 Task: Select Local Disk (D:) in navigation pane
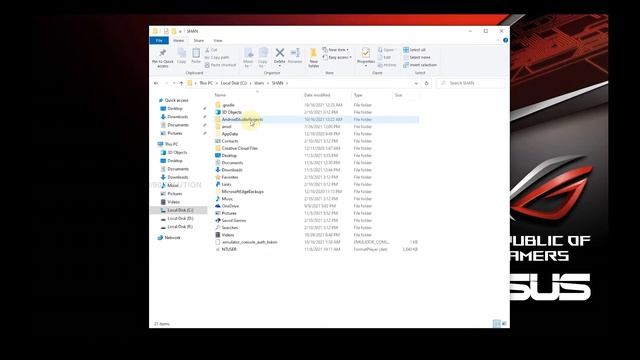pyautogui.click(x=180, y=218)
